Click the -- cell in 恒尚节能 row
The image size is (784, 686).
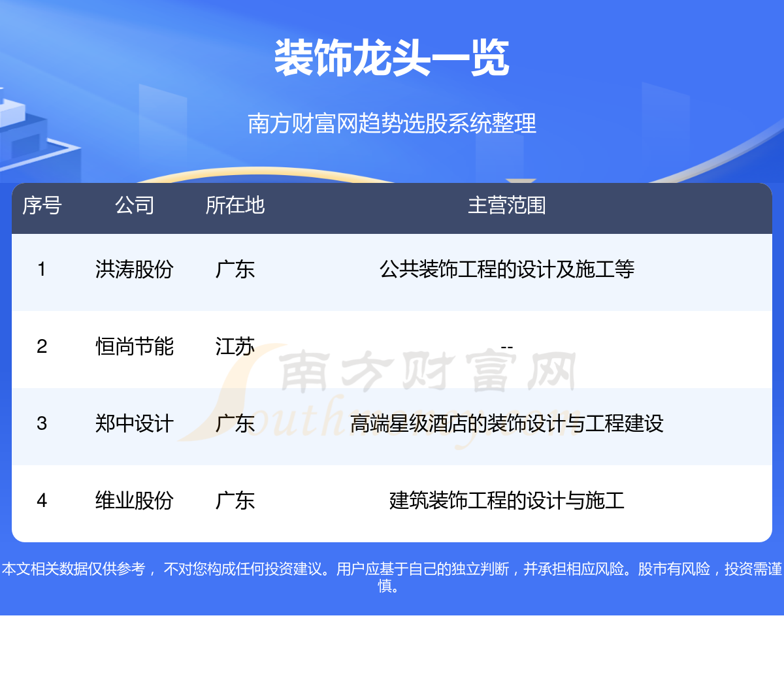[507, 347]
